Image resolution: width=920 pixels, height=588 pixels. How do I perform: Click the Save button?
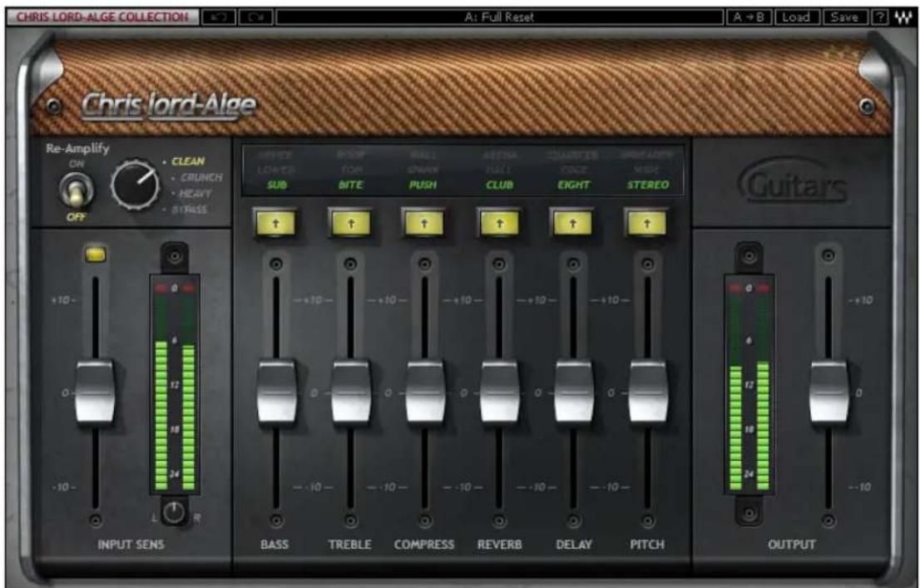coord(844,17)
